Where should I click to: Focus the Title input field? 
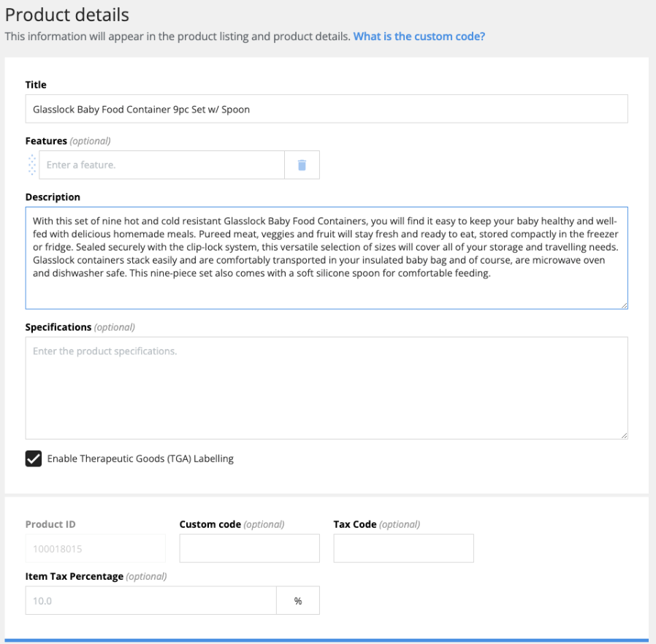coord(327,109)
